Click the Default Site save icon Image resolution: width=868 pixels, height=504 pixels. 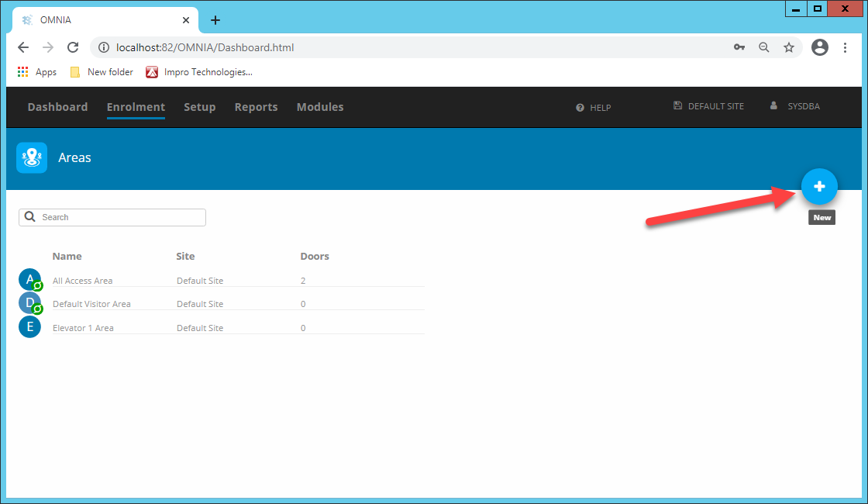coord(677,105)
